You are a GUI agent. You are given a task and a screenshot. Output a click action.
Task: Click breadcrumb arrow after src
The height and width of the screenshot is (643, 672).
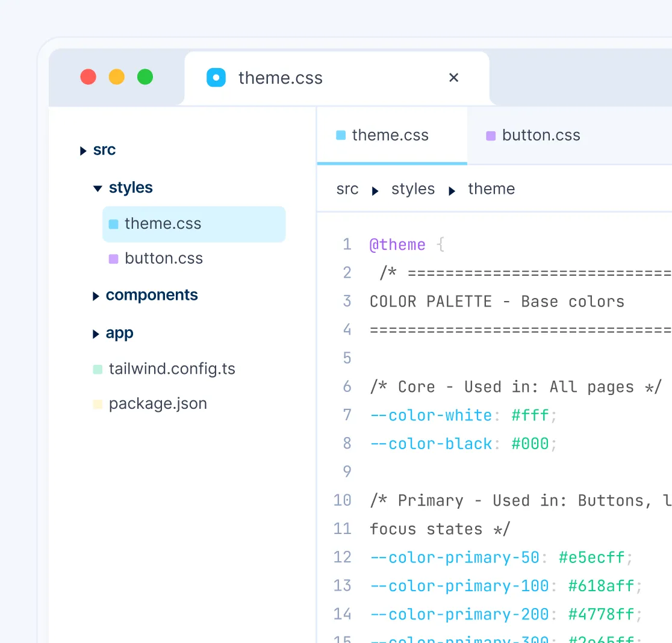click(x=375, y=191)
